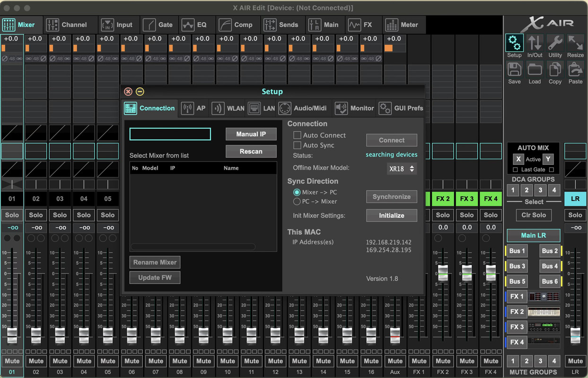Solo the LR main channel

[x=575, y=215]
